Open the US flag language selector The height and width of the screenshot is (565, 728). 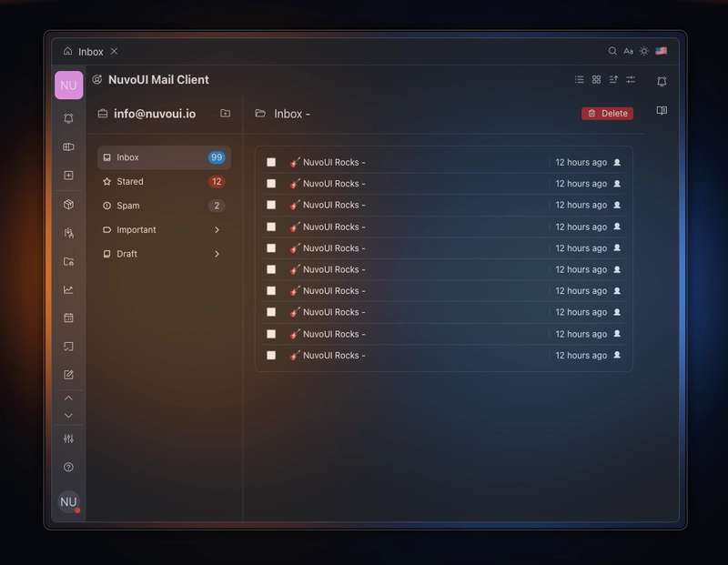click(x=662, y=51)
